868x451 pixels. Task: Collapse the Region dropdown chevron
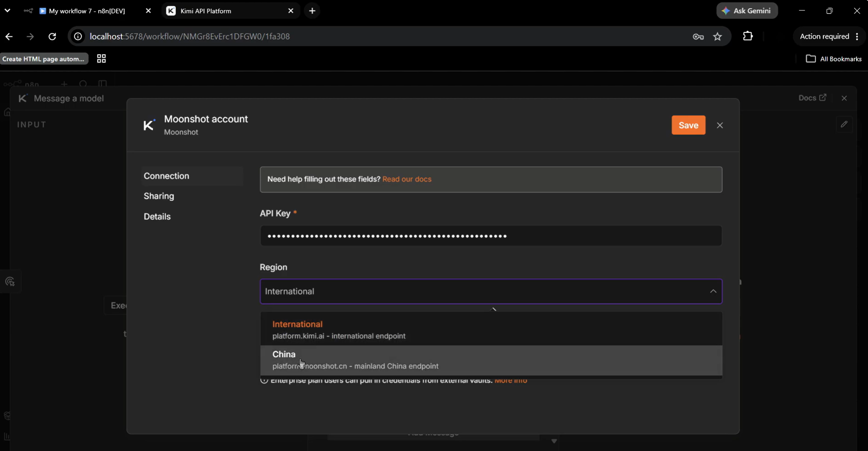click(x=713, y=291)
